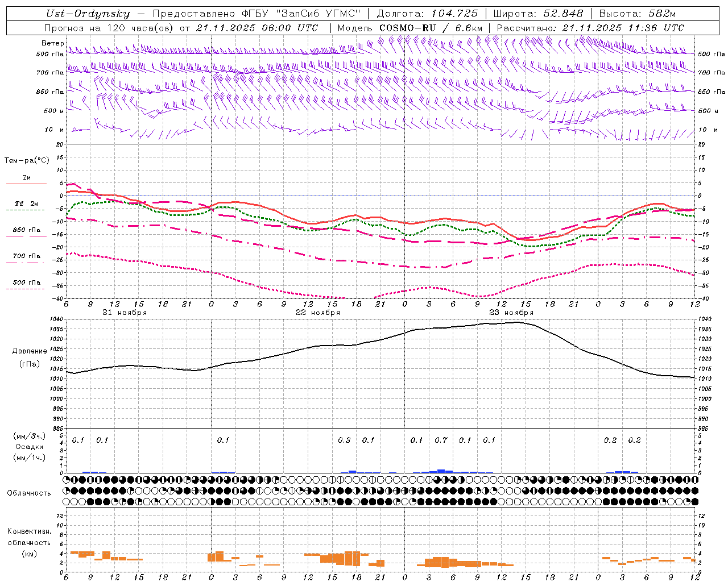Select the "0.3" precipitation amount value

[x=344, y=440]
